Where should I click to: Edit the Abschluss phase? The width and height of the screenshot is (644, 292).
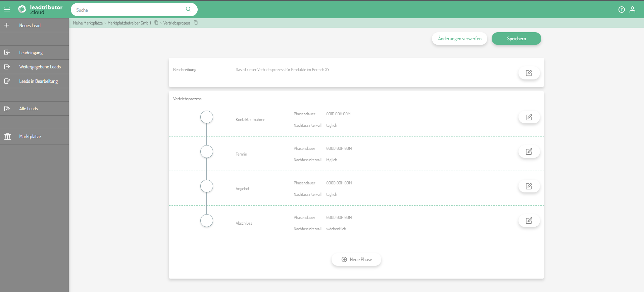click(x=529, y=221)
